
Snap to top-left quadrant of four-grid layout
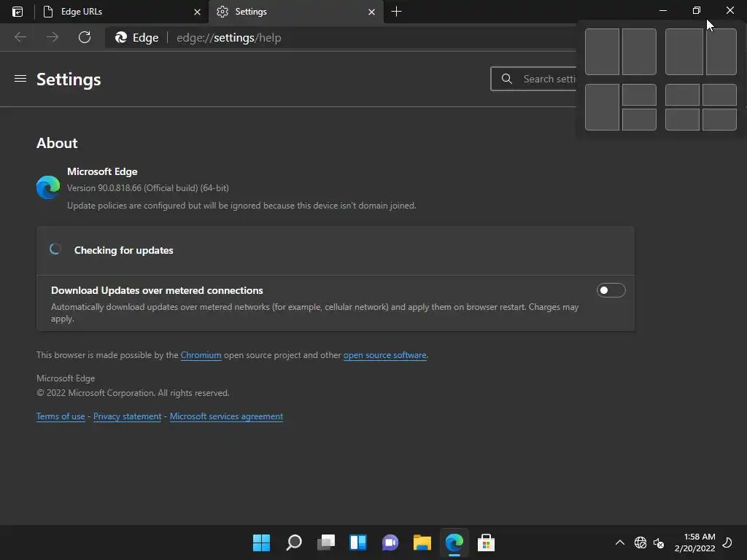[x=682, y=95]
